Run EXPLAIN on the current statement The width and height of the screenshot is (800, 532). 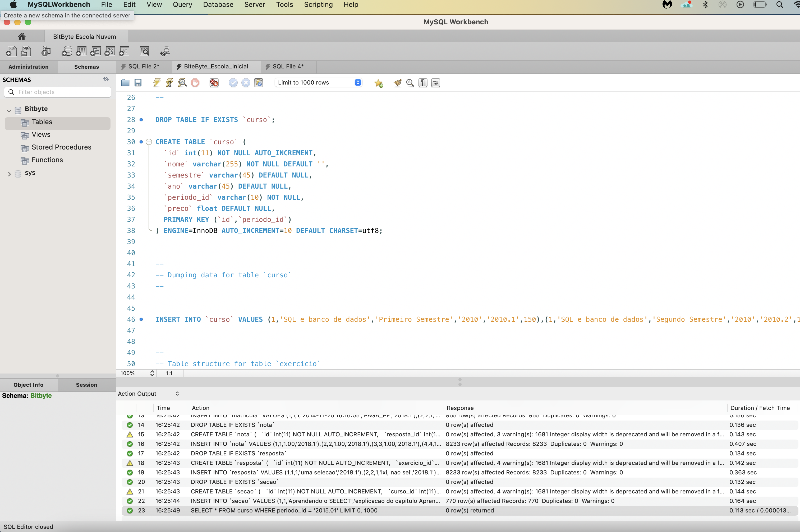click(x=182, y=83)
